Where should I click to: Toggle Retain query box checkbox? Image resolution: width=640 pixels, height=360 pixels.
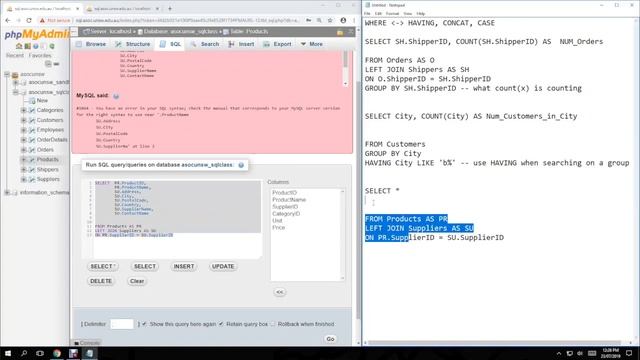[221, 324]
